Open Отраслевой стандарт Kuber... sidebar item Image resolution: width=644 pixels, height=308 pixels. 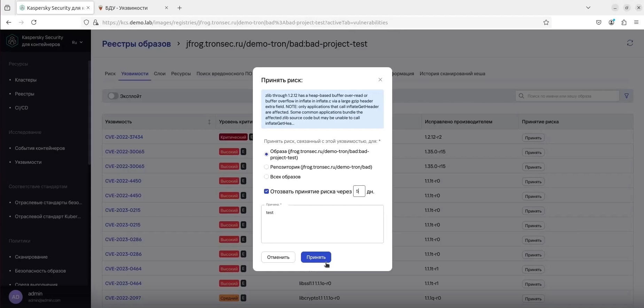coord(48,216)
